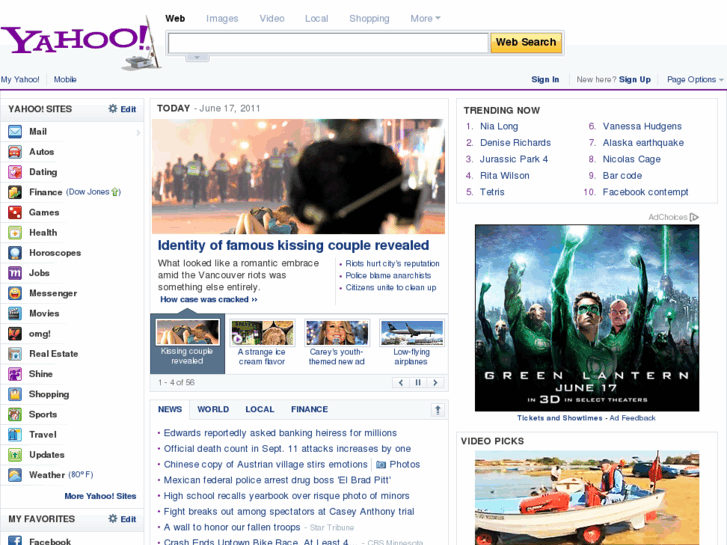727x545 pixels.
Task: Click the gear icon beside My Favorites Edit
Action: pos(113,519)
